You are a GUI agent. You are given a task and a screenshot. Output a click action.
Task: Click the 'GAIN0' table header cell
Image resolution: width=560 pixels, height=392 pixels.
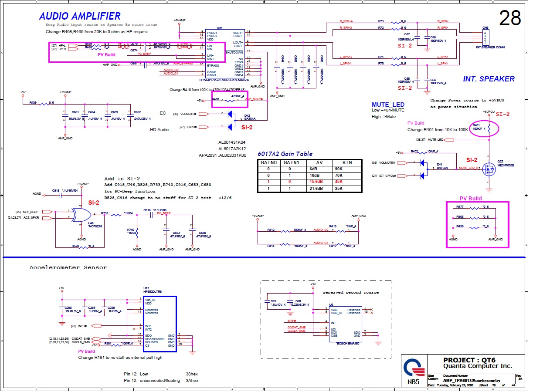coord(269,162)
